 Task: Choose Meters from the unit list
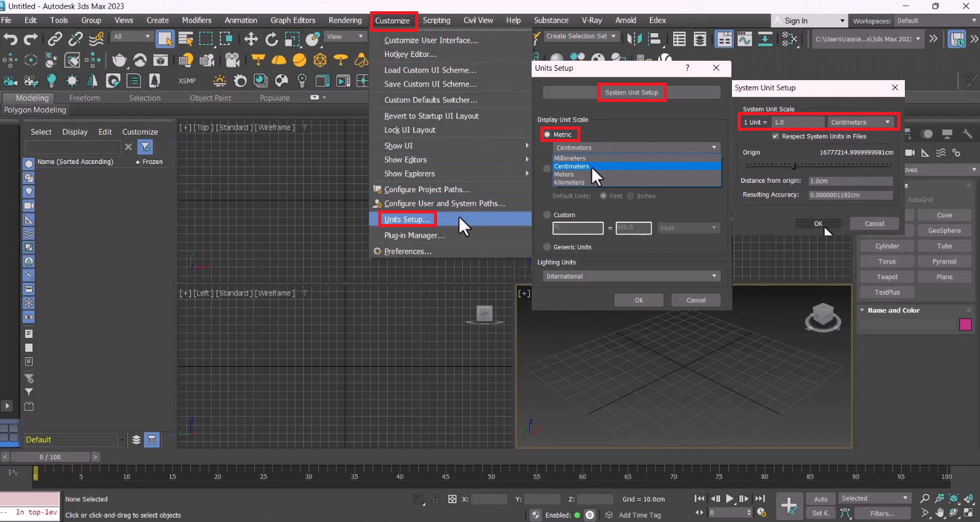pyautogui.click(x=564, y=175)
